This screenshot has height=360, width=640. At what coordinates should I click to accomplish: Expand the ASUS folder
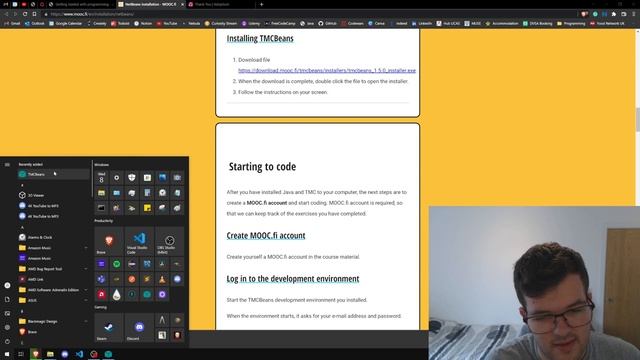[53, 300]
